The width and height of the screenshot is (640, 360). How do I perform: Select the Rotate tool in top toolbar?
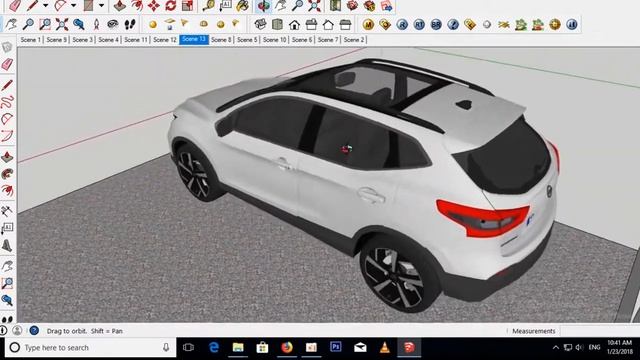(171, 5)
